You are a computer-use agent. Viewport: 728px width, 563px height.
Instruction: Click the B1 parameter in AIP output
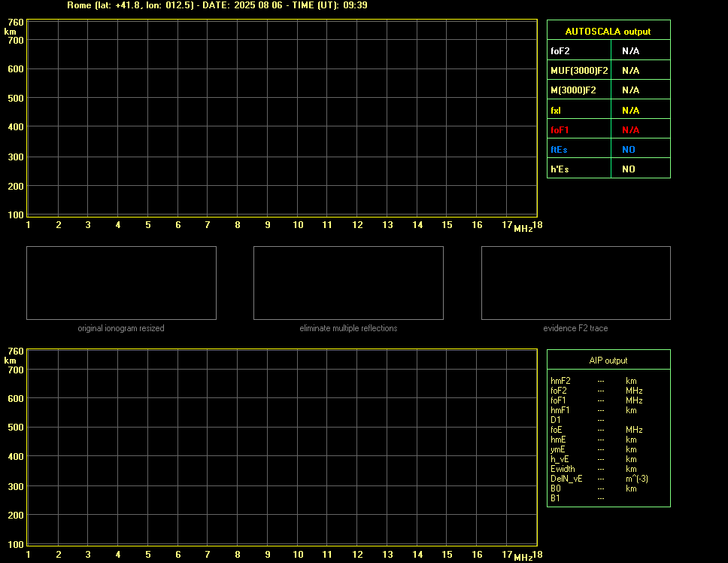pyautogui.click(x=555, y=498)
